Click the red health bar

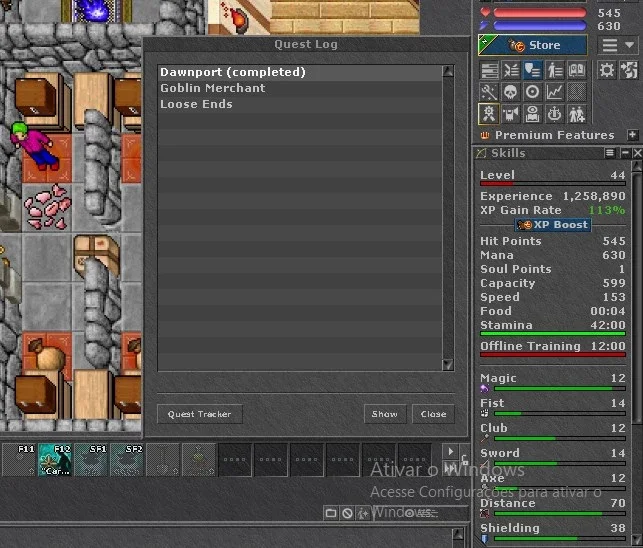[x=540, y=13]
